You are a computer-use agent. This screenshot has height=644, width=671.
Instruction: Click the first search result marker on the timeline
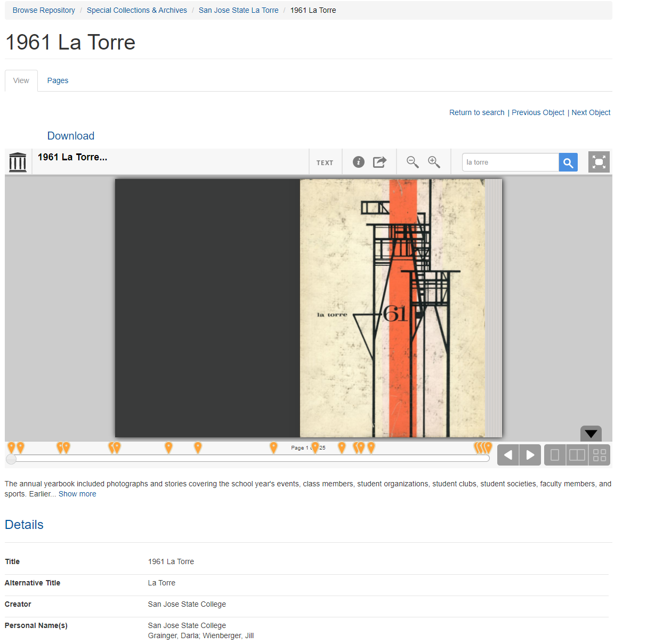(11, 447)
